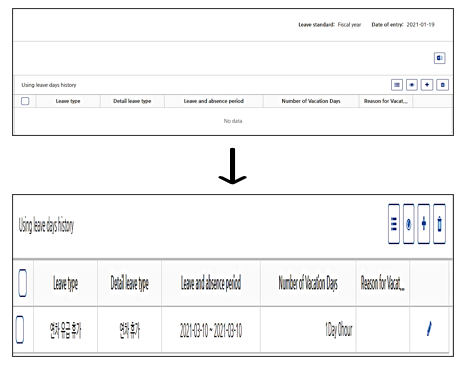Click 'Leave and absence period' header in enlarged table
This screenshot has width=465, height=365.
click(x=211, y=283)
